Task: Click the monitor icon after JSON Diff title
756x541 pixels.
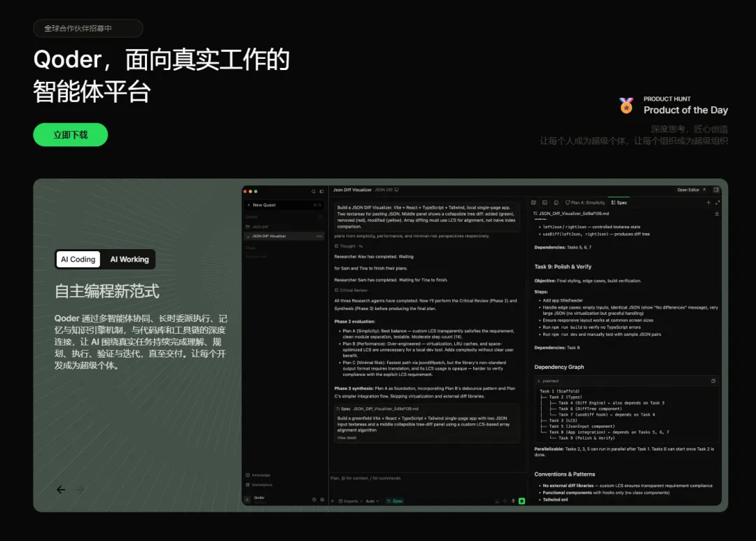Action: click(397, 190)
